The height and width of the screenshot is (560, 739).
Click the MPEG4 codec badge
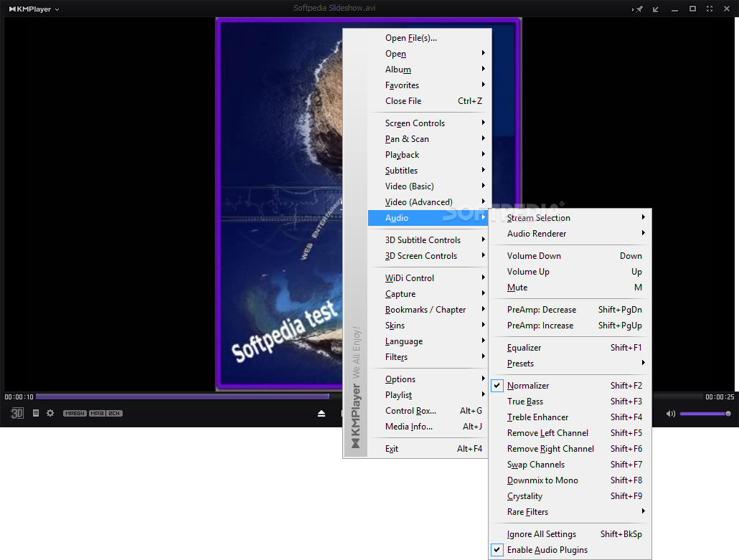point(75,414)
